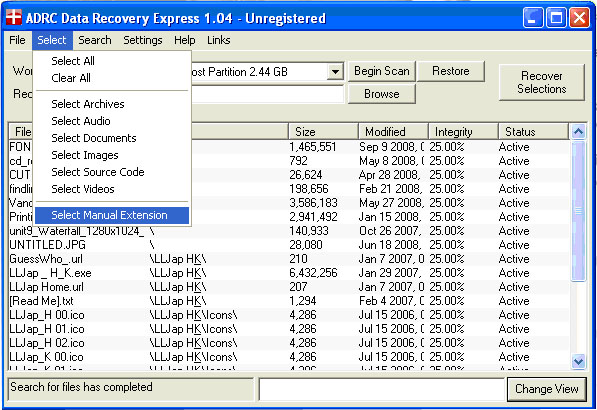The image size is (597, 410).
Task: Maximize the ADRC Data Recovery window
Action: (556, 18)
